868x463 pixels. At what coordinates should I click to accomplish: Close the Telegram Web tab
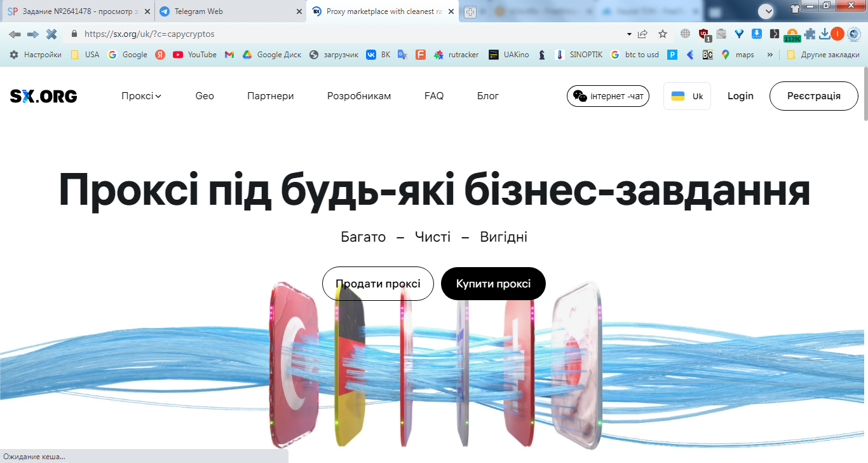[x=299, y=11]
